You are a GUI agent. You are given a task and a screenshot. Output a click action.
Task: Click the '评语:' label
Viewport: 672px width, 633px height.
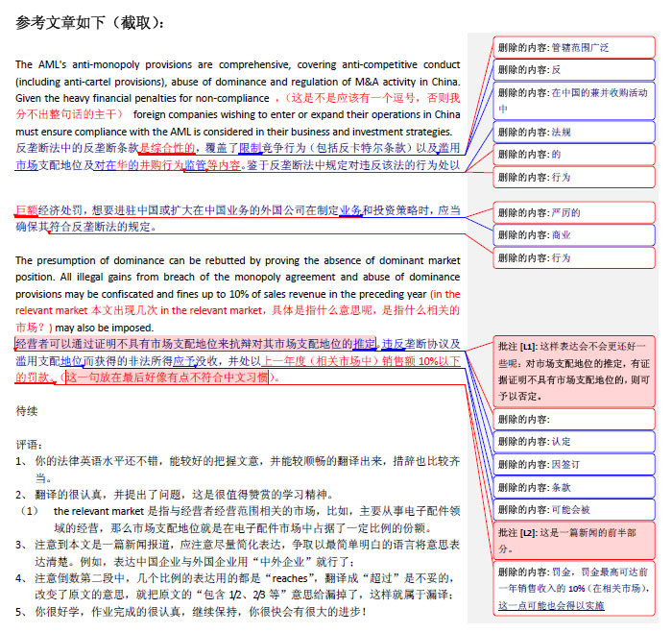[29, 445]
